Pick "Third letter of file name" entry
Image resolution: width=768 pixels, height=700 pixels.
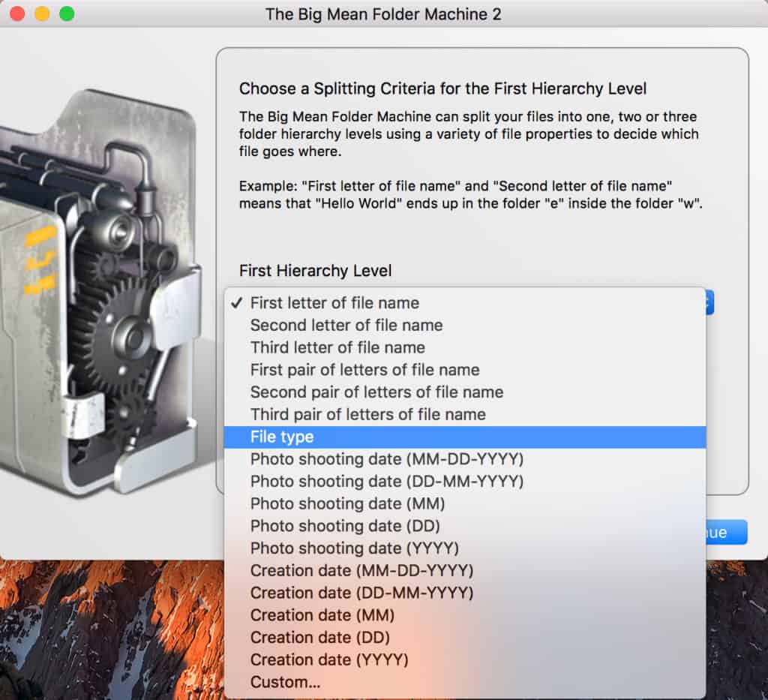(337, 347)
